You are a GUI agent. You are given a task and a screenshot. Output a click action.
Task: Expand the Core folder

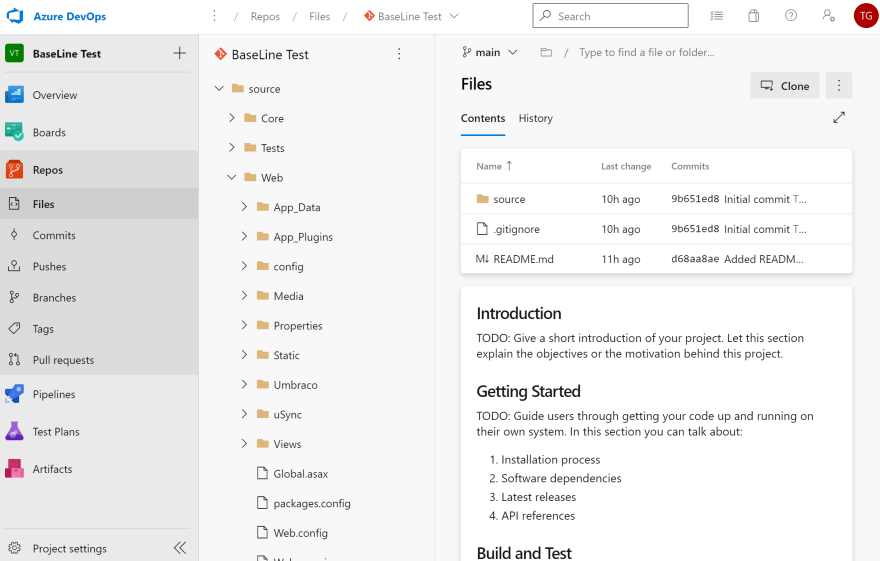tap(232, 118)
